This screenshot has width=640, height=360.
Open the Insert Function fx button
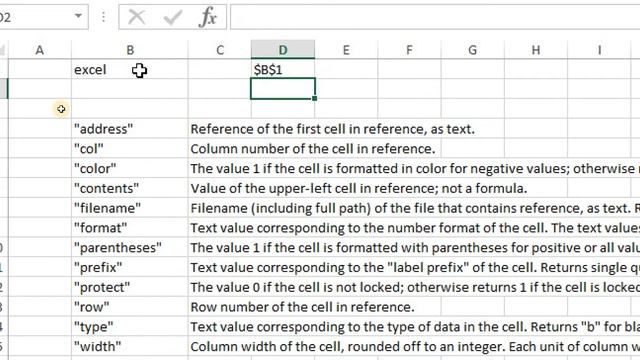208,17
